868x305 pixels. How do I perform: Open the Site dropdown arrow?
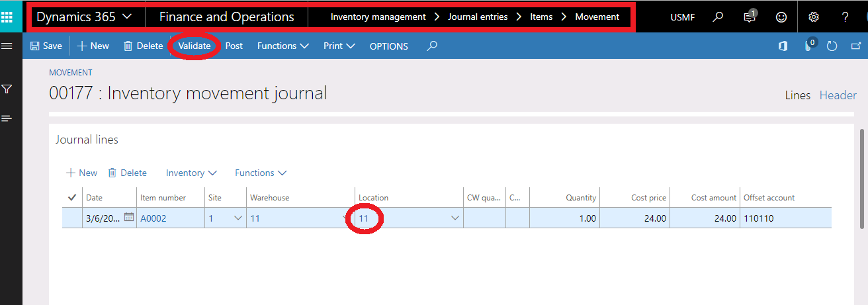[x=238, y=218]
